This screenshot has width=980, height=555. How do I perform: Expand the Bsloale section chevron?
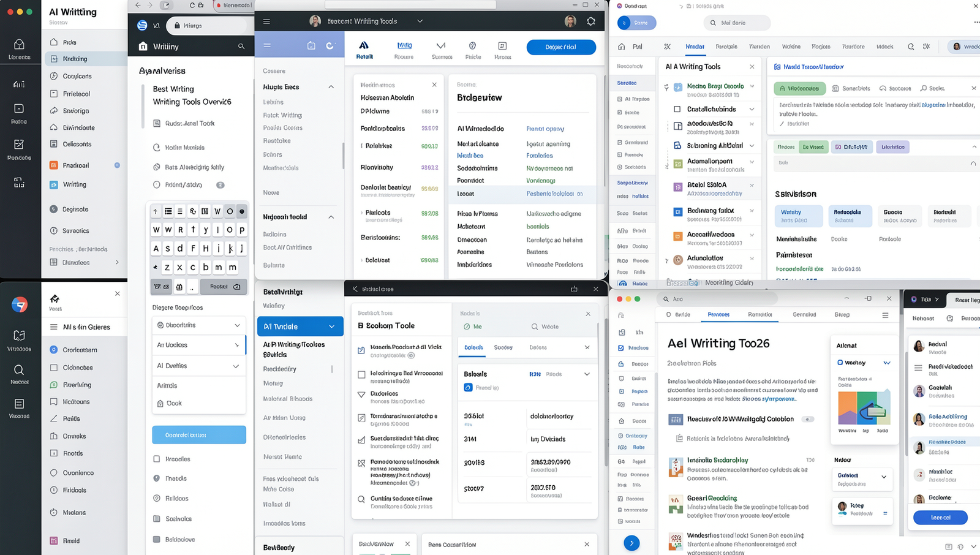[x=587, y=374]
